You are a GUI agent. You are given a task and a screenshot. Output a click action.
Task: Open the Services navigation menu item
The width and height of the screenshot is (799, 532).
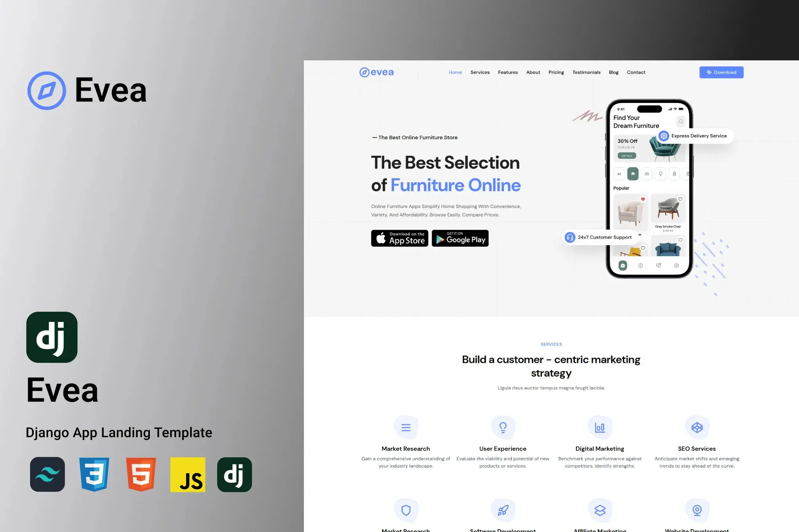pos(479,72)
